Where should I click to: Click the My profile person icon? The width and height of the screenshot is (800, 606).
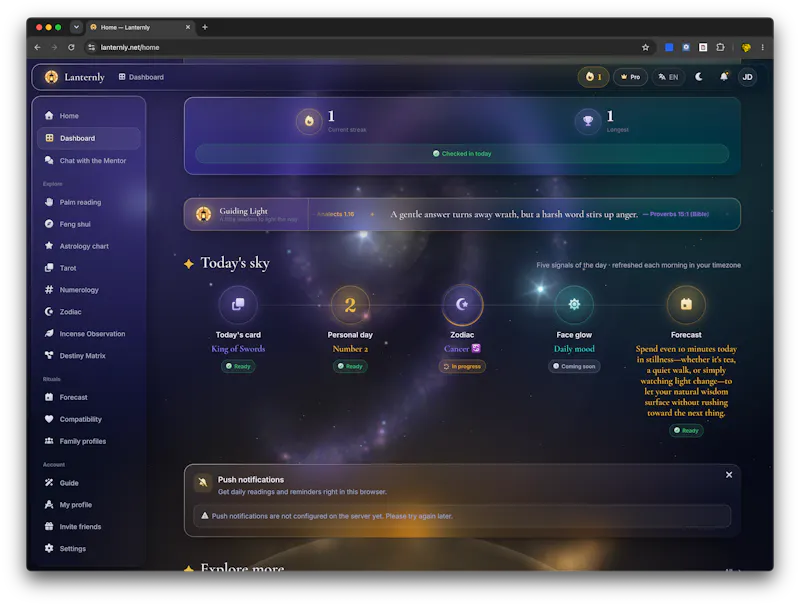pyautogui.click(x=49, y=505)
